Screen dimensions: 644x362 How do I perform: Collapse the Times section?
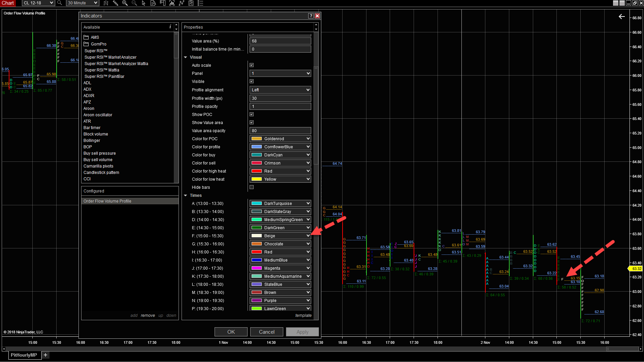coord(186,195)
